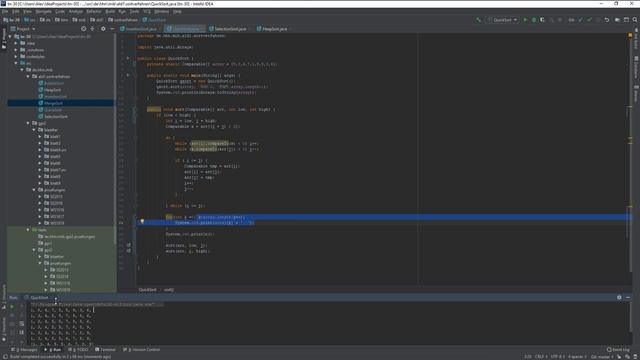The height and width of the screenshot is (360, 640).
Task: Rerun QuickSort in Run panel
Action: 12,307
